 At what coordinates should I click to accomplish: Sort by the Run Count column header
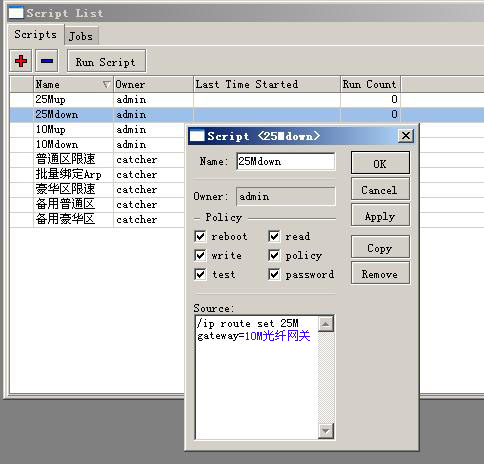pyautogui.click(x=370, y=84)
